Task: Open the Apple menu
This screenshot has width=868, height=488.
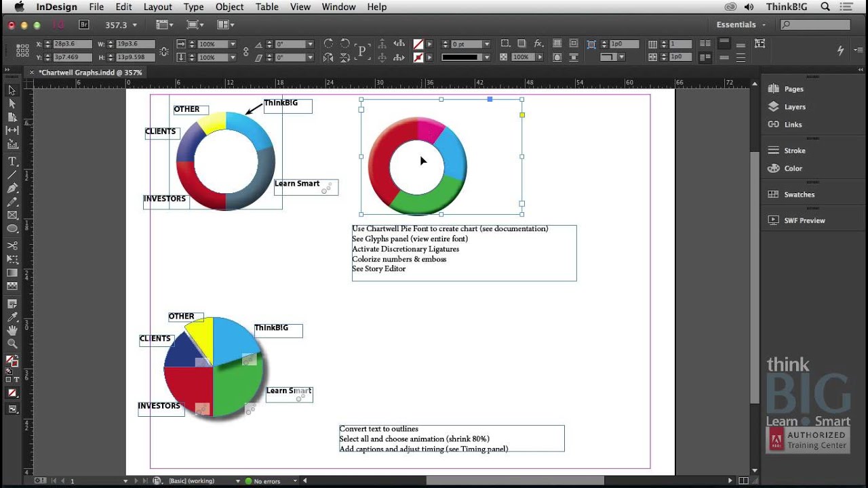Action: [x=19, y=7]
